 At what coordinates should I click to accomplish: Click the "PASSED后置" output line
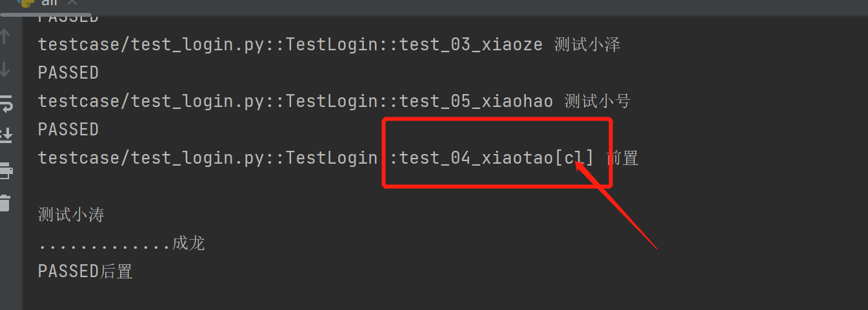click(85, 271)
